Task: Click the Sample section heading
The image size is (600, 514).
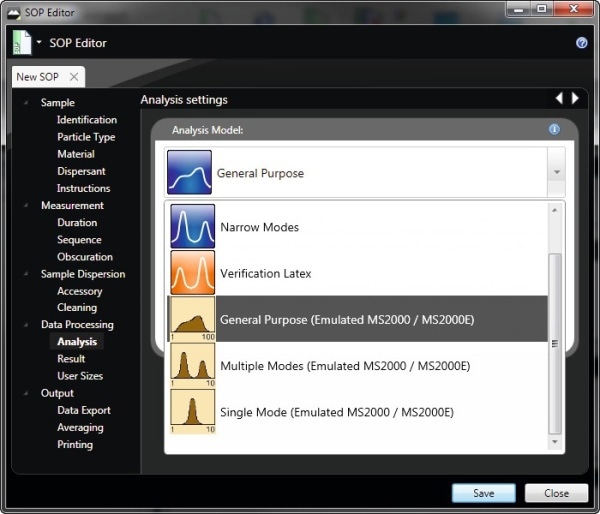Action: click(x=58, y=103)
